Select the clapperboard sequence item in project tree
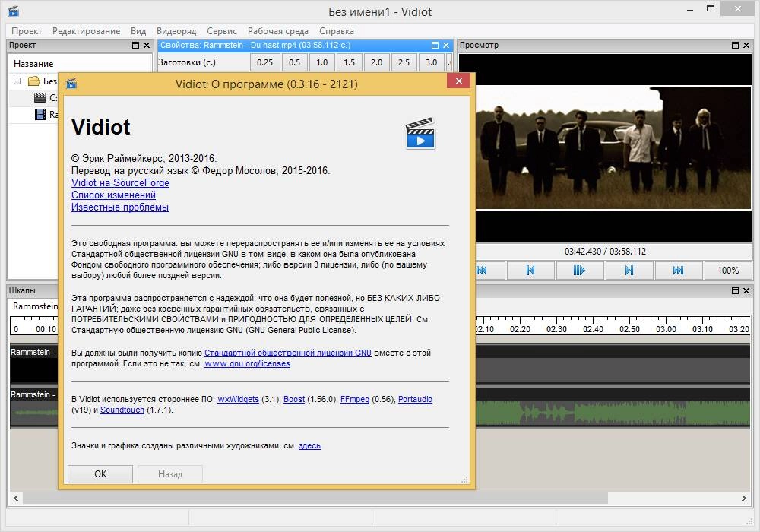 click(x=40, y=98)
